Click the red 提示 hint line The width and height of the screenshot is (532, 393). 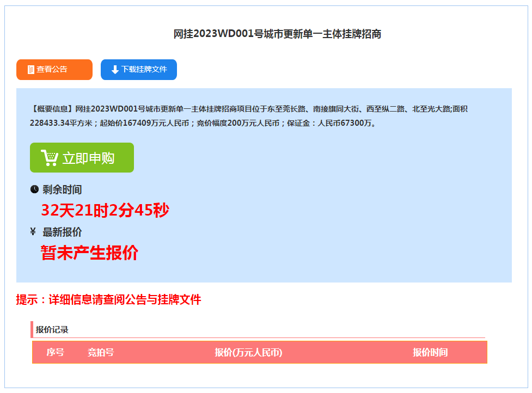pos(109,299)
